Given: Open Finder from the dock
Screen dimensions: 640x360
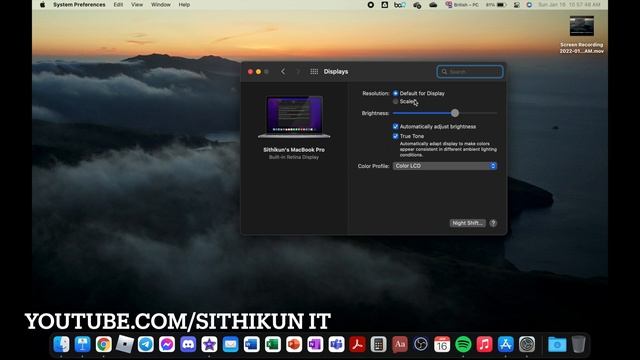Looking at the screenshot, I should (61, 344).
